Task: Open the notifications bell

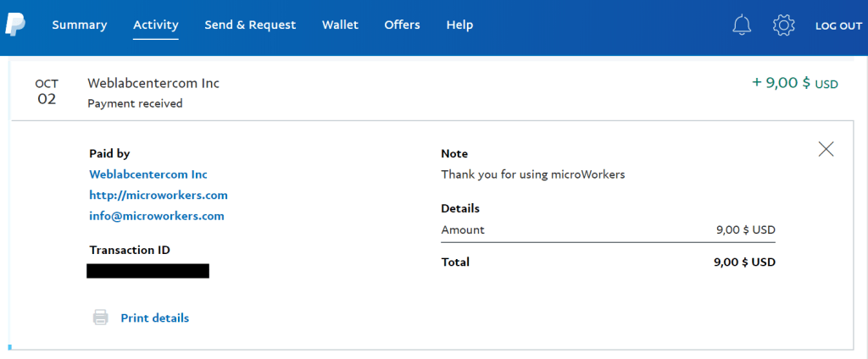Action: pyautogui.click(x=742, y=25)
